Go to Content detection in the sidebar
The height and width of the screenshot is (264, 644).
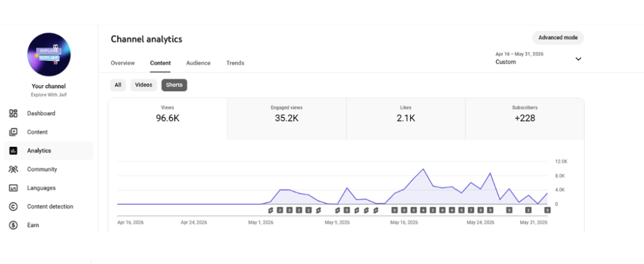(x=48, y=207)
